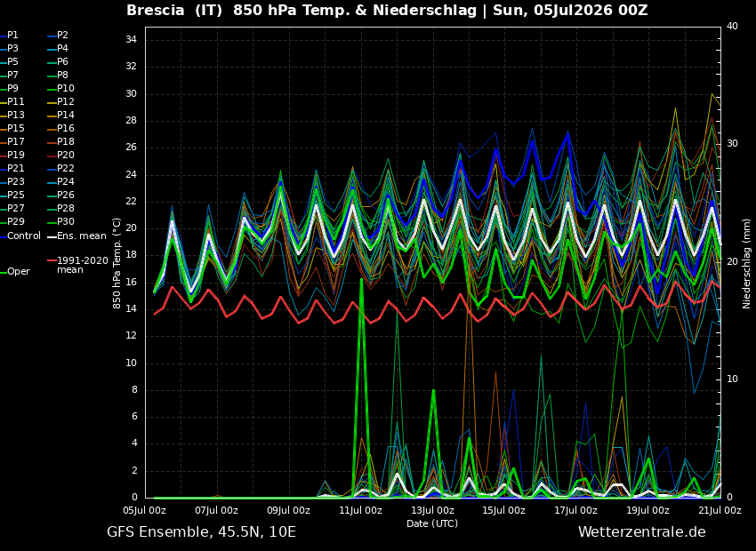Select the 21Jul 00z axis tick

[x=720, y=510]
